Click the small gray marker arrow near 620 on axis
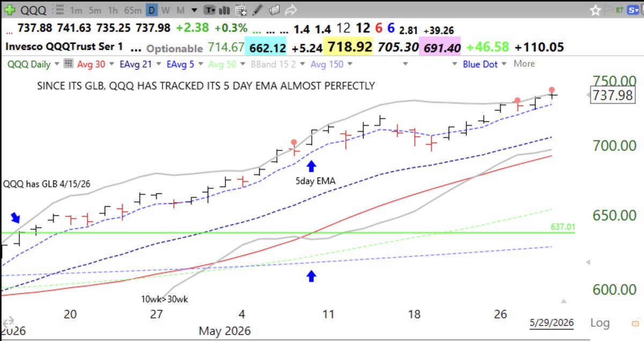 coord(589,262)
